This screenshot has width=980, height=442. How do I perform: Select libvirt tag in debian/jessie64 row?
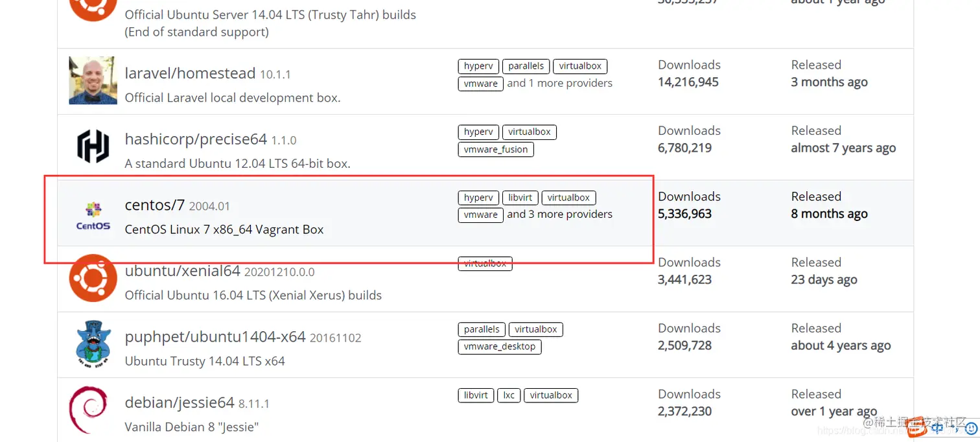476,395
